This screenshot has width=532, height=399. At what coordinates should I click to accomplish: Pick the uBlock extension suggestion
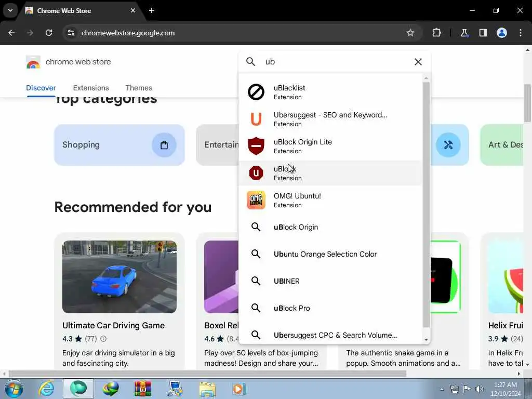[331, 173]
